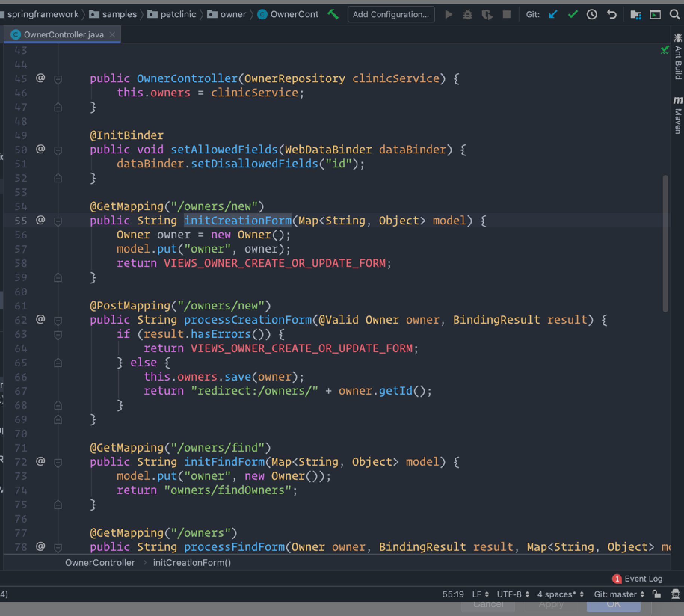Click the class icon next to OwnerCont breadcrumb

pyautogui.click(x=262, y=15)
